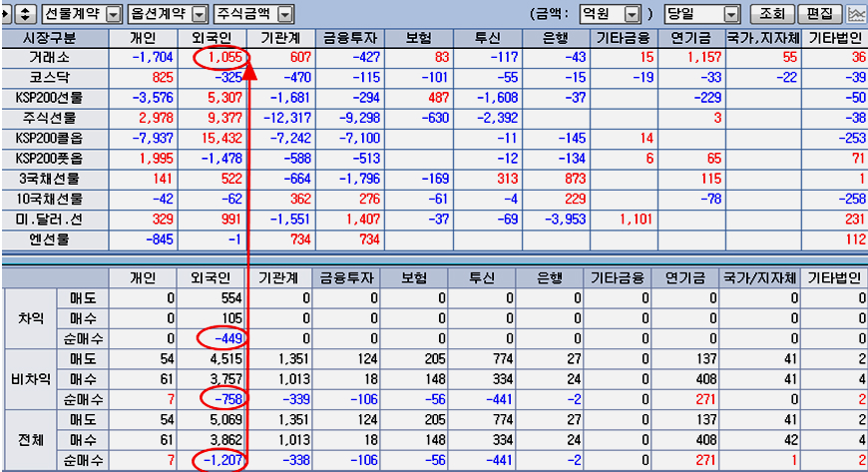The image size is (868, 472).
Task: Open the 옵션계약 dropdown
Action: pyautogui.click(x=200, y=14)
